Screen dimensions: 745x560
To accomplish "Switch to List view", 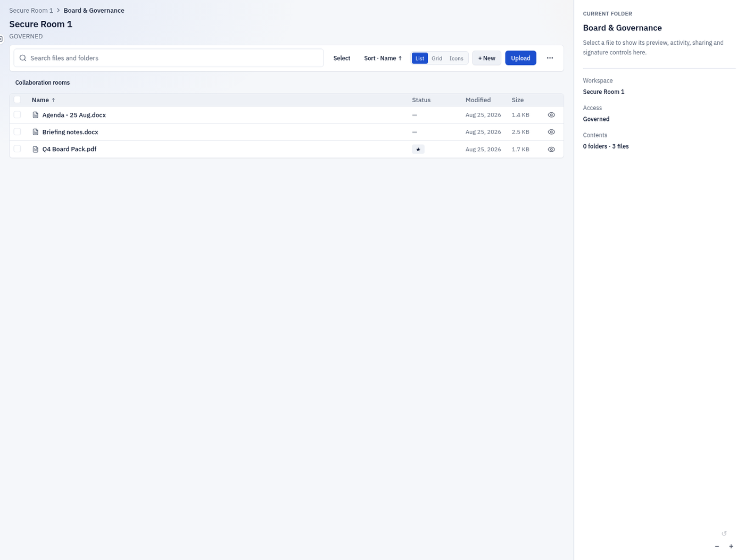I will coord(420,59).
